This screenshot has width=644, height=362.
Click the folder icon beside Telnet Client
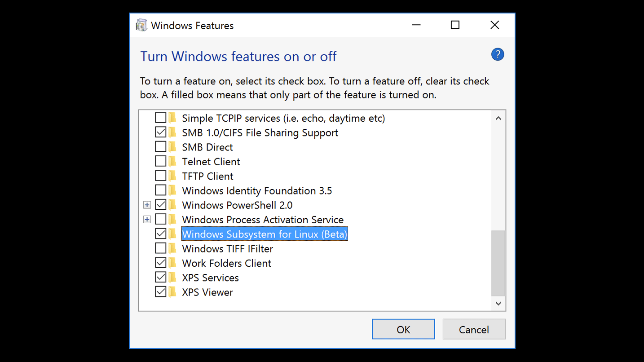(x=172, y=162)
